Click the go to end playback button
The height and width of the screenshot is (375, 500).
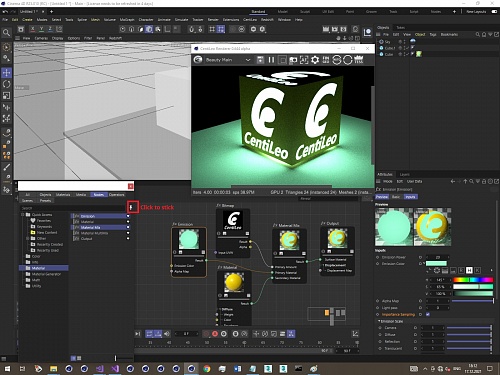click(138, 334)
